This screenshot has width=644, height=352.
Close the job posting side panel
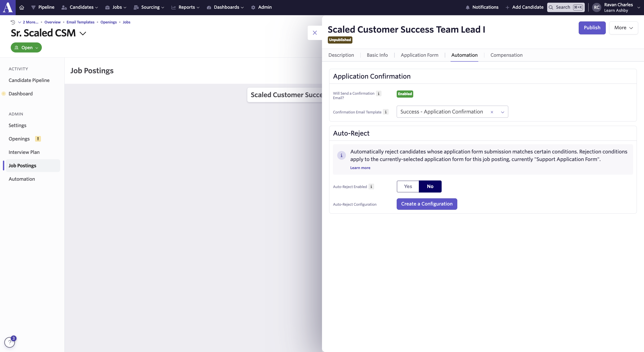(x=315, y=33)
